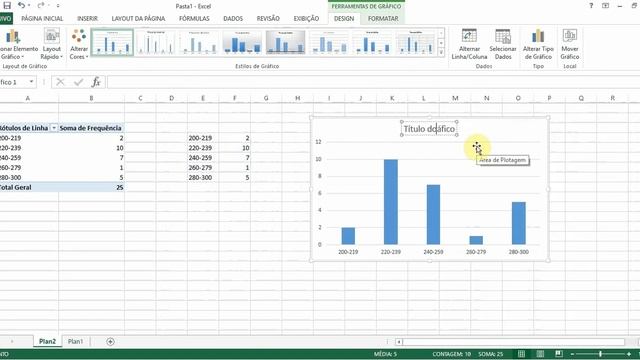Click the 200-219 bar in chart
Screen dimensions: 640x360
click(x=348, y=236)
